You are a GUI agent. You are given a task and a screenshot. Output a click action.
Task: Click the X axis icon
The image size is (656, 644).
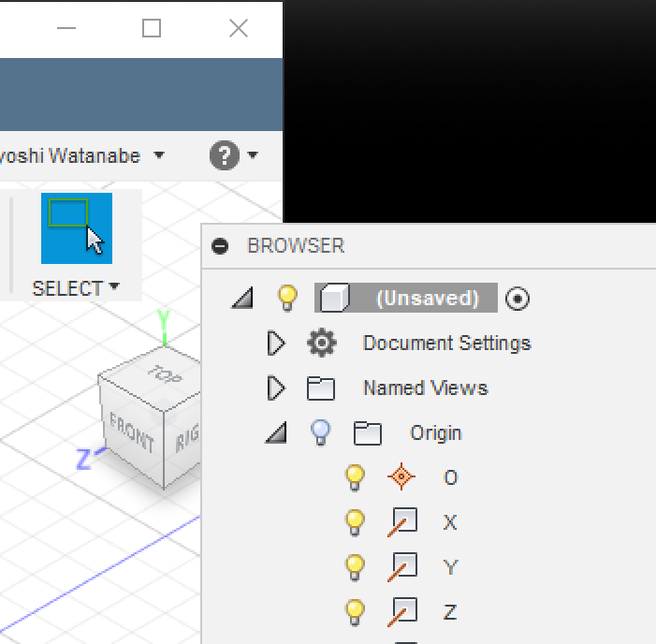click(x=402, y=521)
